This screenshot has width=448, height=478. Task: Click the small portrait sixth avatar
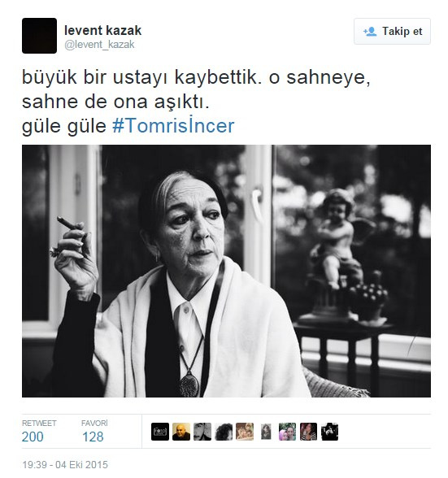coord(266,432)
